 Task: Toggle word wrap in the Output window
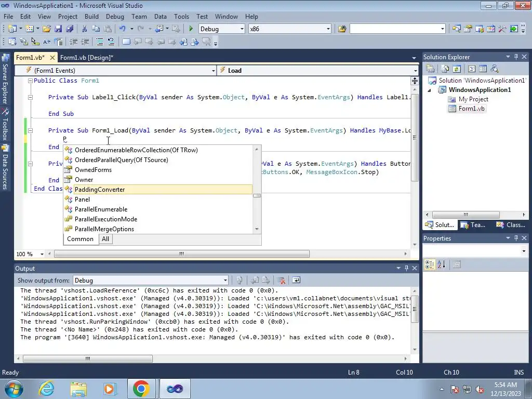coord(296,280)
